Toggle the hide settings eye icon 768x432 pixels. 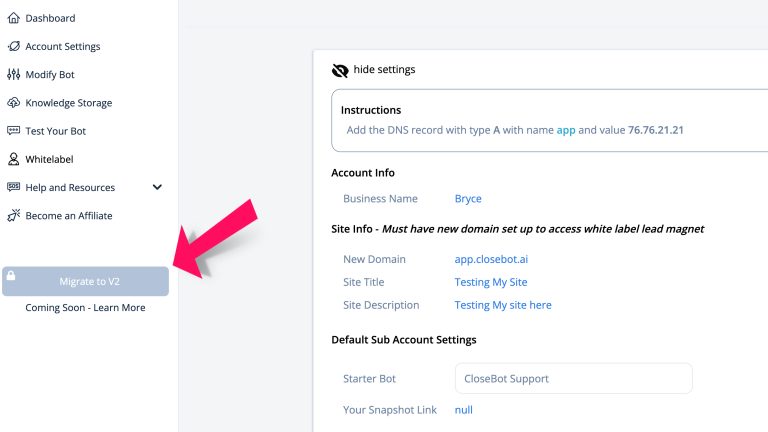pyautogui.click(x=340, y=71)
